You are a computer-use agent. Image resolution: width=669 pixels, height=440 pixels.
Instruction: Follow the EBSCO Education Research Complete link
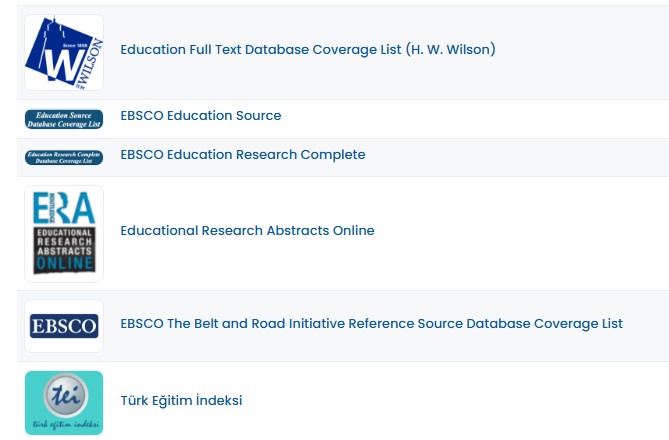click(x=242, y=155)
